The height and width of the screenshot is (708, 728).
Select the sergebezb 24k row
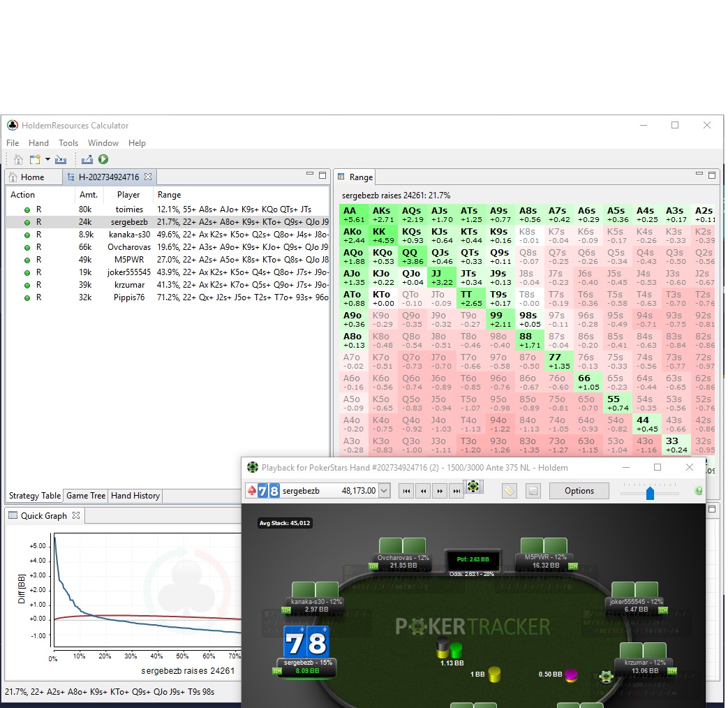coord(168,222)
